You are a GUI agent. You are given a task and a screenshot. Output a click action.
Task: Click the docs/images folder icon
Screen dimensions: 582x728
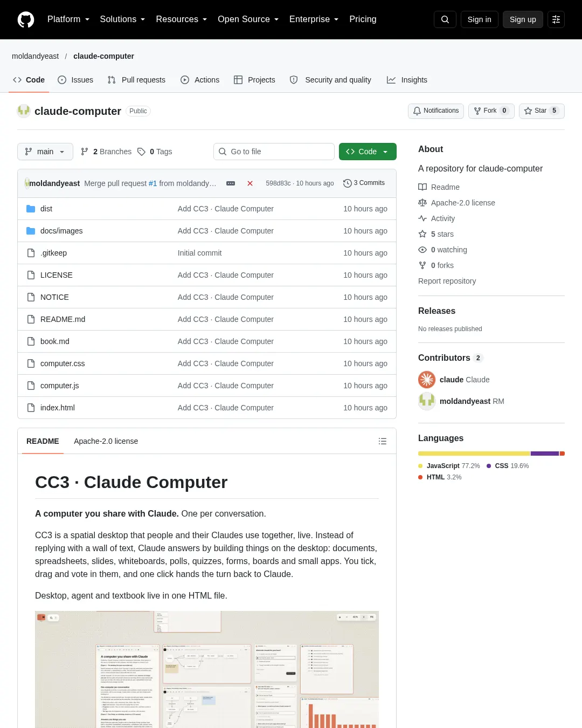pos(31,231)
